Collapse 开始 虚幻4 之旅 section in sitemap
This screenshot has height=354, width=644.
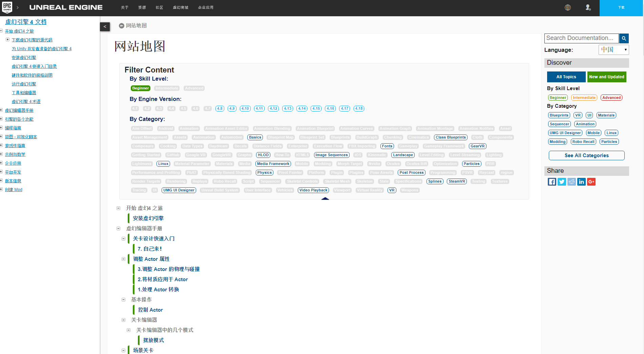(x=119, y=208)
